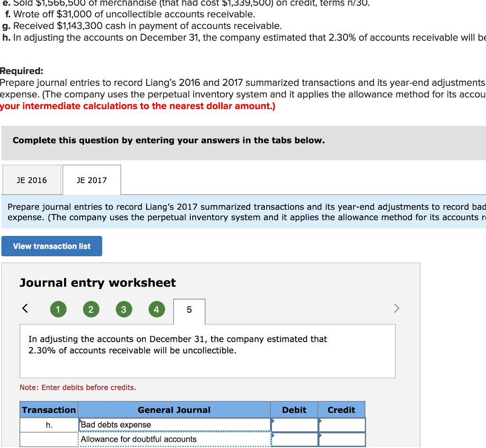This screenshot has width=486, height=448.
Task: Click Credit cell for Allowance for doubtful accounts
Action: pyautogui.click(x=342, y=439)
